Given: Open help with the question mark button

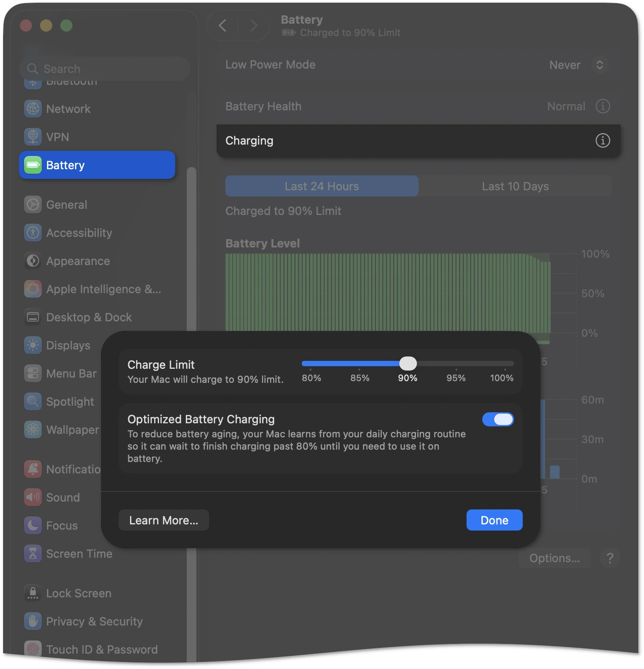Looking at the screenshot, I should coord(610,558).
